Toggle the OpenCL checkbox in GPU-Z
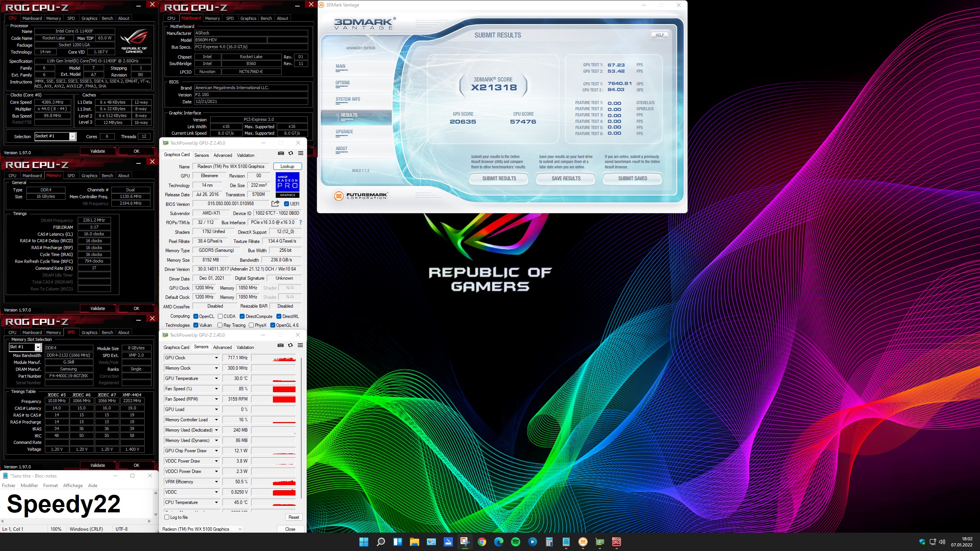The height and width of the screenshot is (551, 980). (196, 316)
